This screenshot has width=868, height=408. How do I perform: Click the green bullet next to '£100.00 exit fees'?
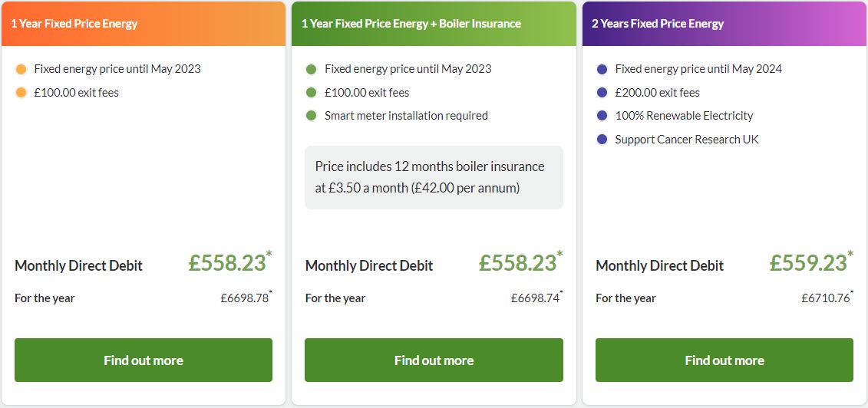[311, 93]
